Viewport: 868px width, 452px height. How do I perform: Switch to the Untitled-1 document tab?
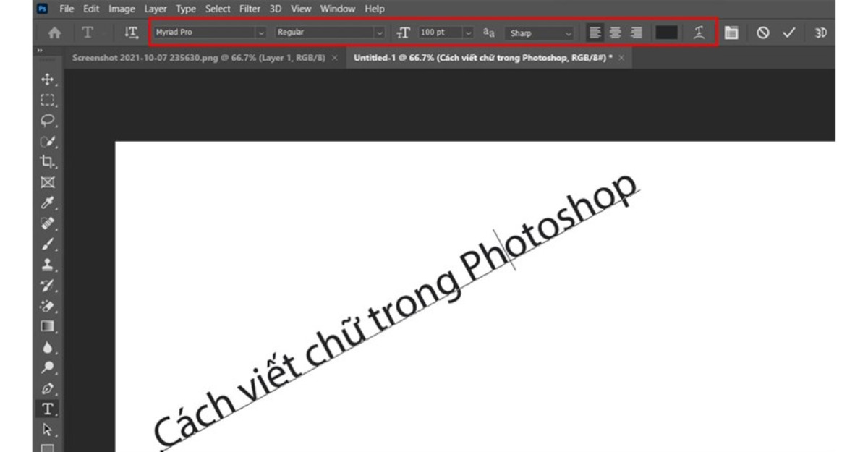click(x=484, y=57)
